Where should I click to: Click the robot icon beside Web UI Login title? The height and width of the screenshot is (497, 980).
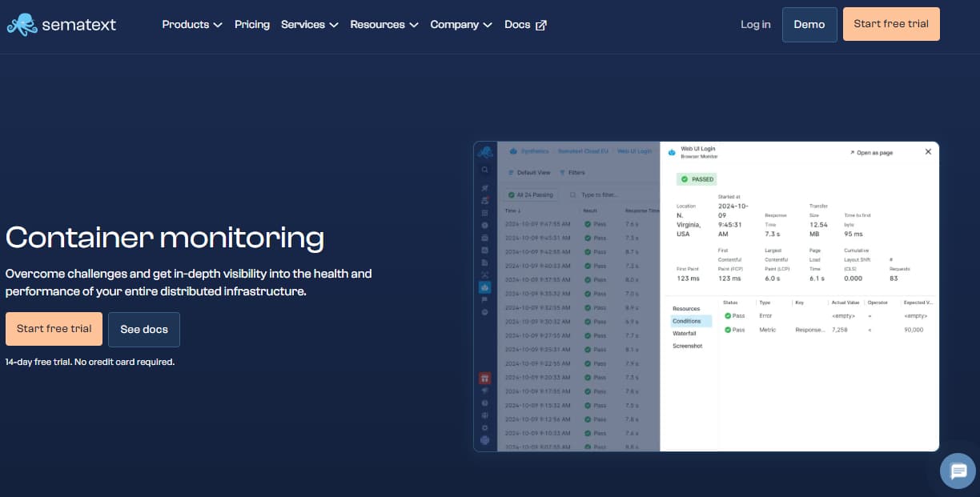tap(673, 152)
